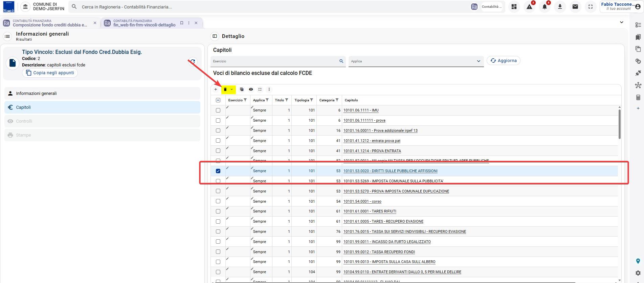This screenshot has width=644, height=283.
Task: Click the refresh icon in vincolo card
Action: coord(193,61)
